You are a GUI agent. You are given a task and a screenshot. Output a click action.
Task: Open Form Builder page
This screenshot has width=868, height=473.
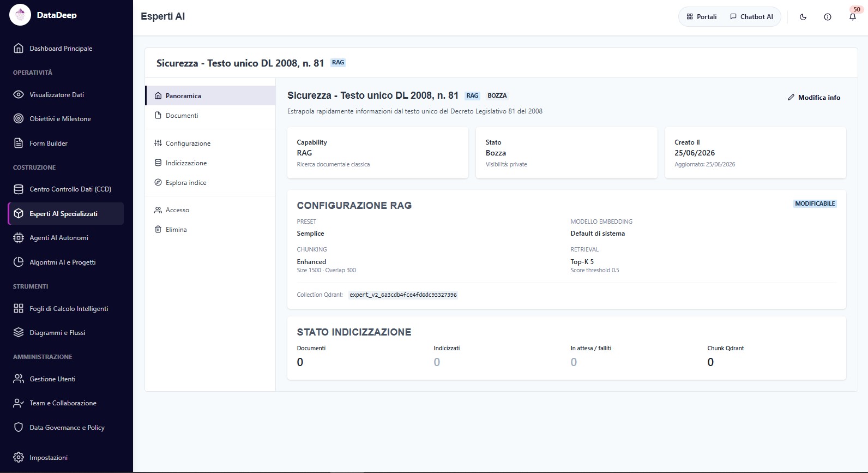[66, 143]
